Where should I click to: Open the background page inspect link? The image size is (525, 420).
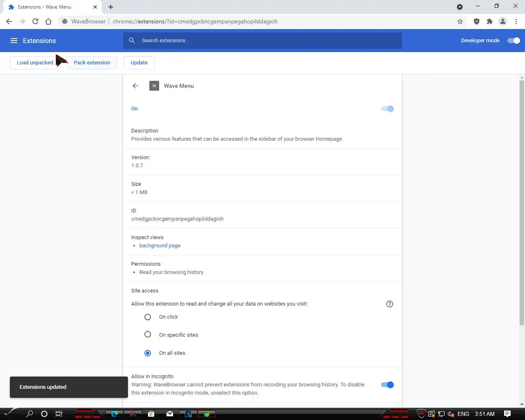(160, 246)
